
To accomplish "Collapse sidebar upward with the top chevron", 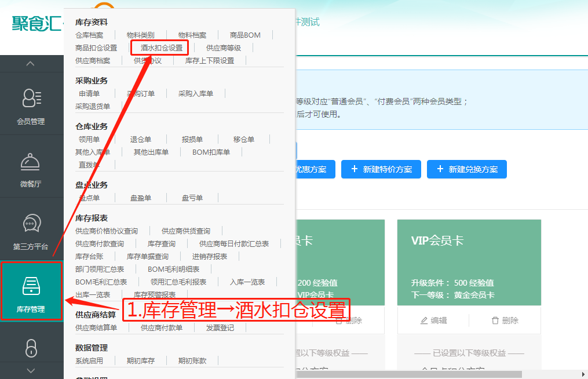I will 31,64.
